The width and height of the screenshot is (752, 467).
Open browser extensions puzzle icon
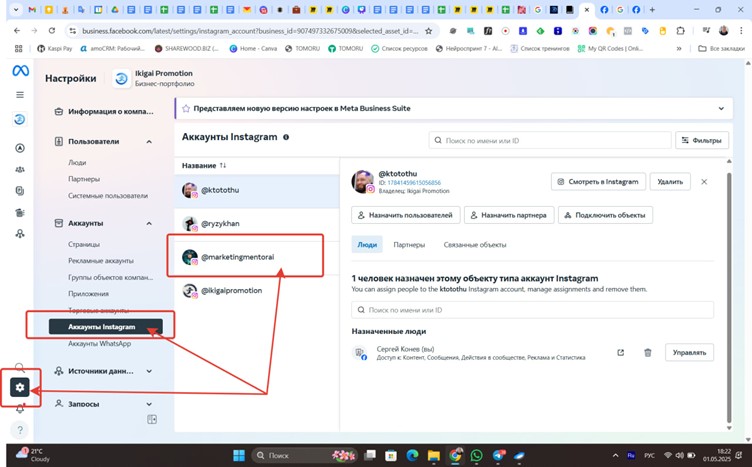(x=680, y=31)
